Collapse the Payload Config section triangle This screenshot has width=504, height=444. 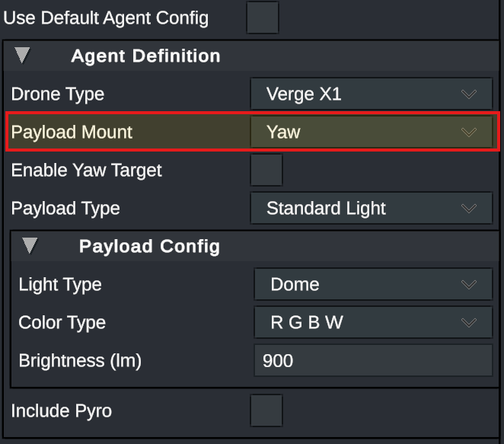pos(30,246)
